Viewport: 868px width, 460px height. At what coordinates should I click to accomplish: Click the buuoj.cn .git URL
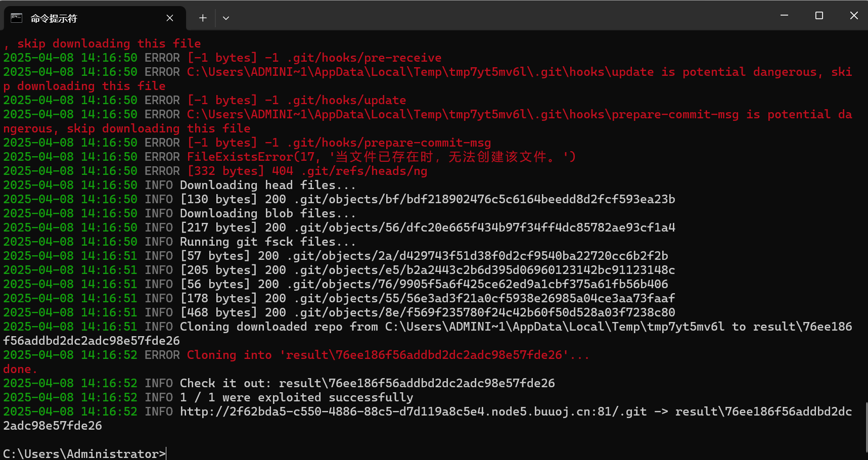point(413,411)
